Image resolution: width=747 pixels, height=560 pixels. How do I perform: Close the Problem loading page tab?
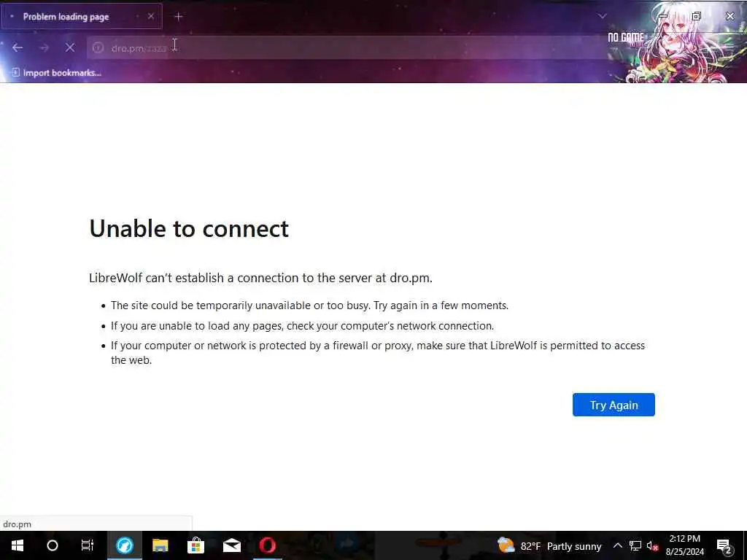(150, 16)
